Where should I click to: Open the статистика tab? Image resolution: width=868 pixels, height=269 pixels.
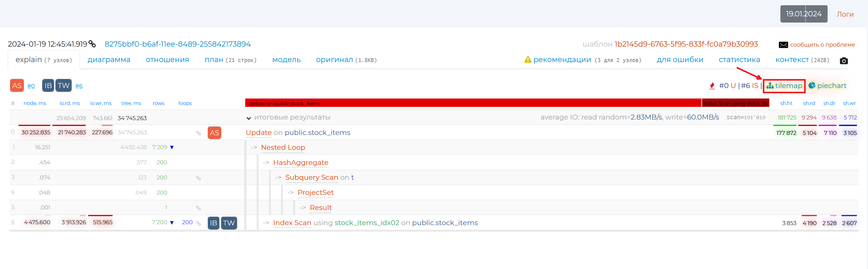(739, 60)
